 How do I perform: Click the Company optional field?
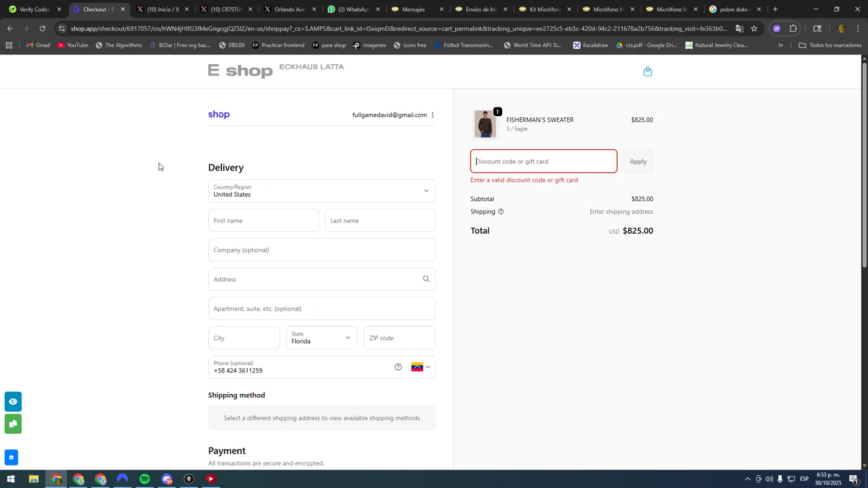click(322, 250)
